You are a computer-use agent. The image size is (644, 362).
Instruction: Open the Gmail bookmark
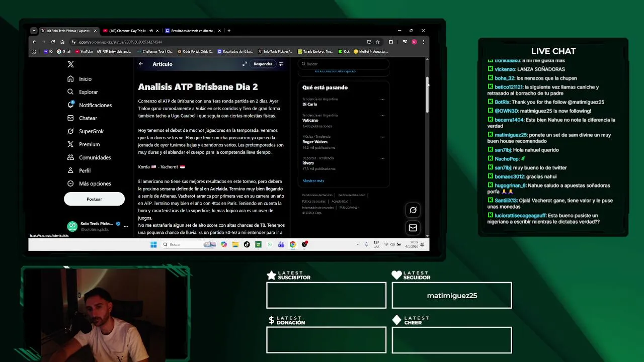tap(64, 51)
